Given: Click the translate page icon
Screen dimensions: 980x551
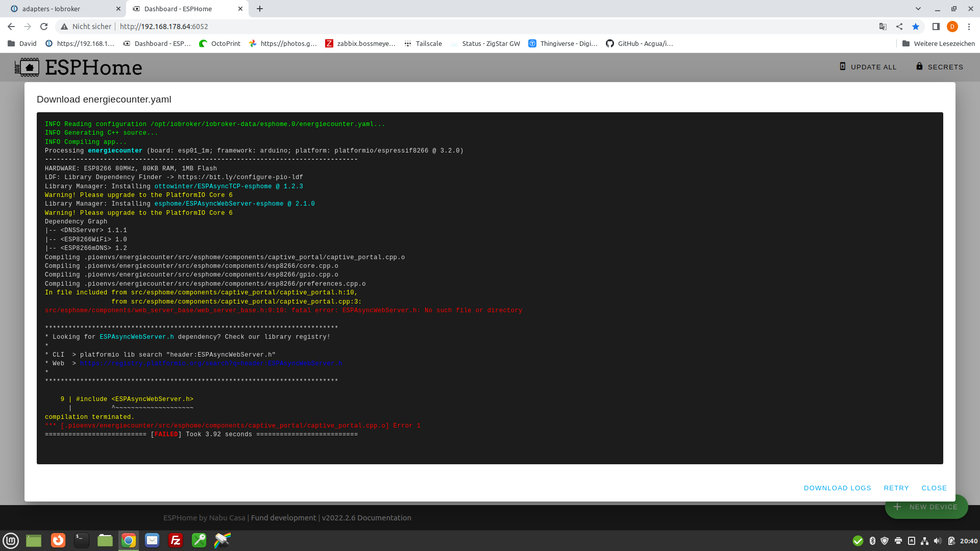Looking at the screenshot, I should 883,27.
